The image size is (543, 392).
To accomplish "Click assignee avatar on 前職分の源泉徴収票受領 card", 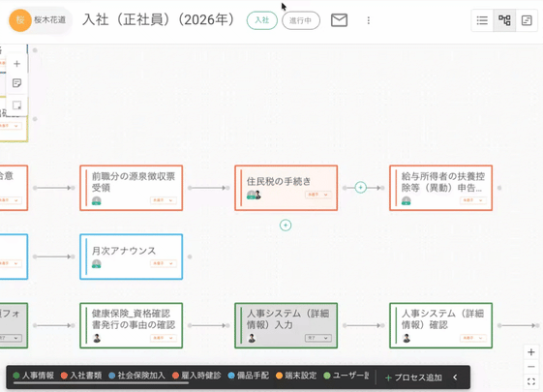I will coord(96,200).
